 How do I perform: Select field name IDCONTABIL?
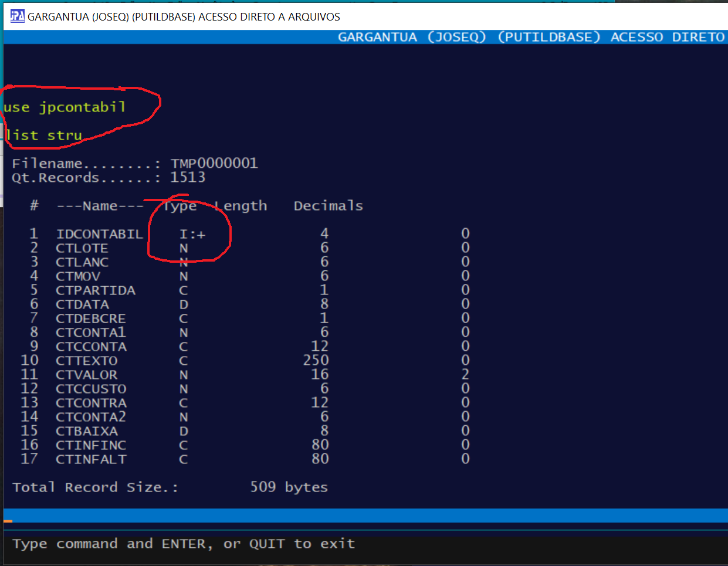tap(100, 234)
